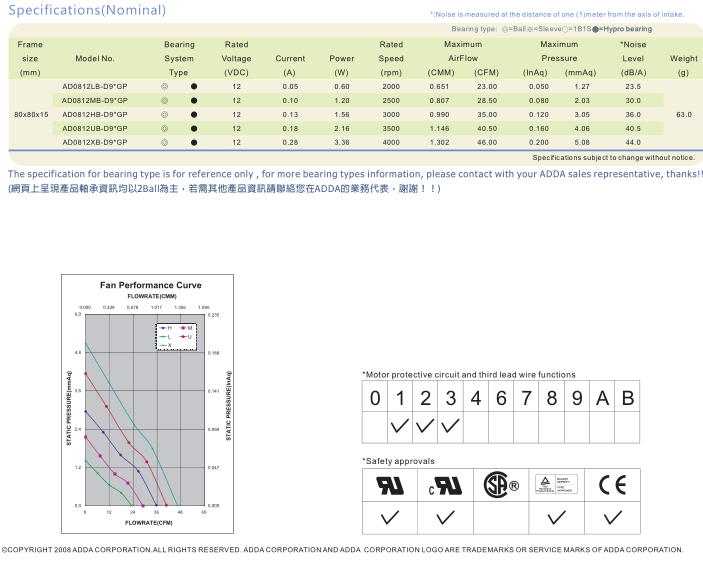This screenshot has height=567, width=703.
Task: Click the Hypro bearing dot in AD0812HB-D9*GP row
Action: click(x=194, y=114)
